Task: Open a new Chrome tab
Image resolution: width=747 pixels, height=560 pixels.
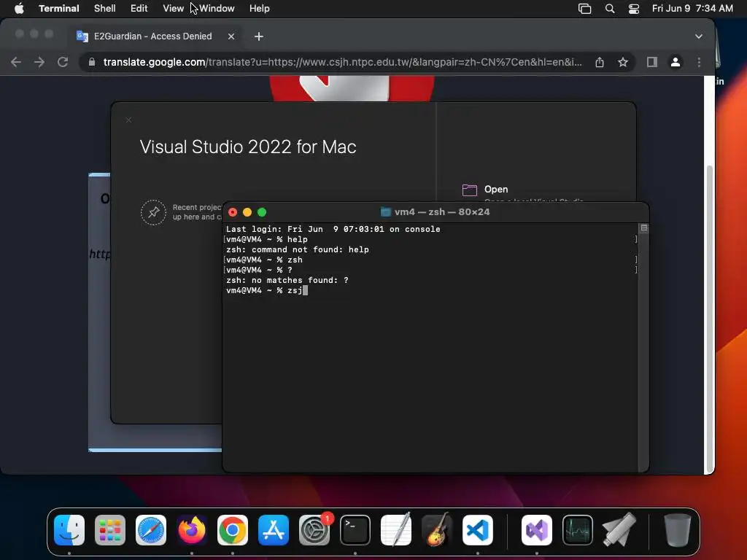Action: [x=259, y=36]
